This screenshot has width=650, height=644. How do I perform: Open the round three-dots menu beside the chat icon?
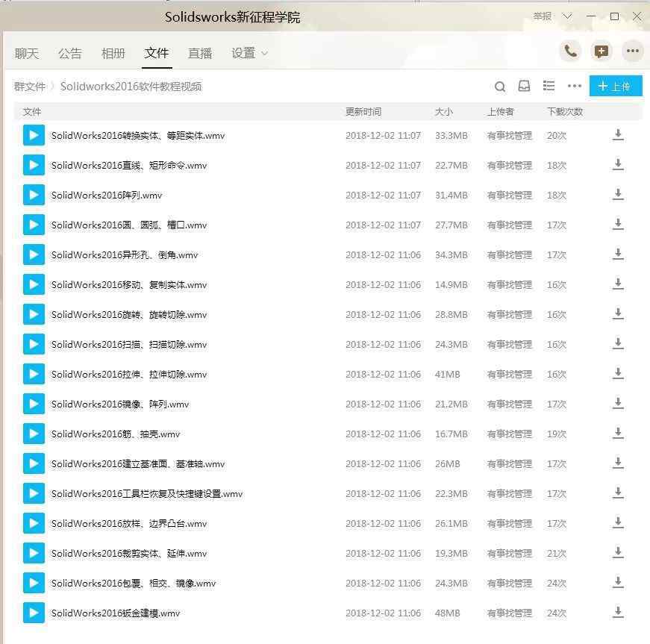(633, 51)
